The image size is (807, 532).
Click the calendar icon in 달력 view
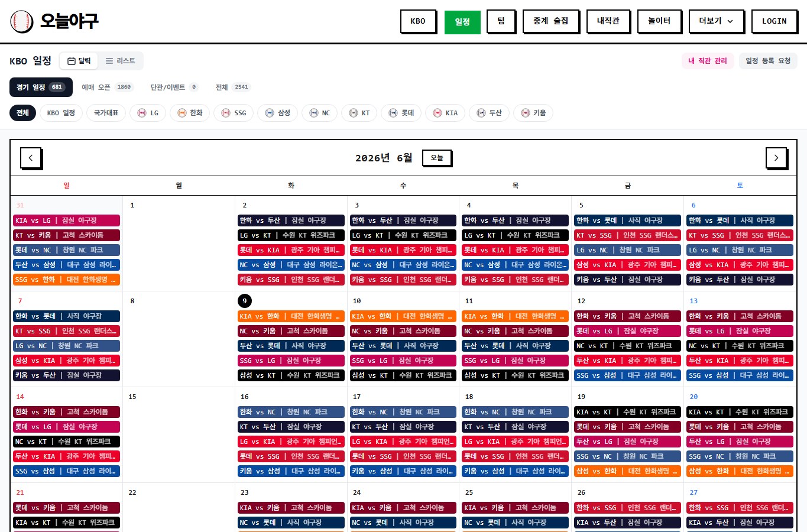[72, 61]
